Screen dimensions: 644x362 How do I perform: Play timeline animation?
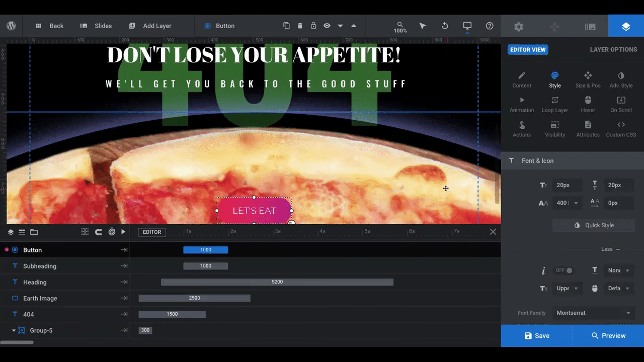pyautogui.click(x=123, y=232)
